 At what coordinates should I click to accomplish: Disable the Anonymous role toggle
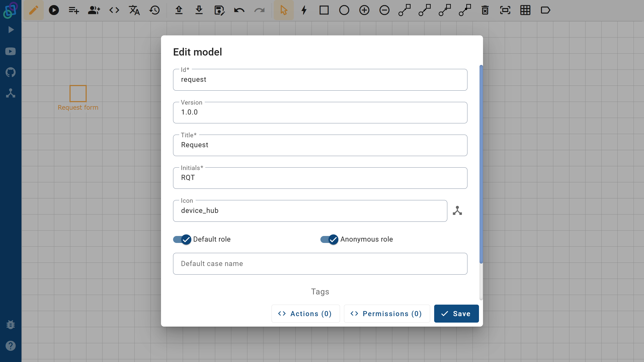pyautogui.click(x=329, y=239)
